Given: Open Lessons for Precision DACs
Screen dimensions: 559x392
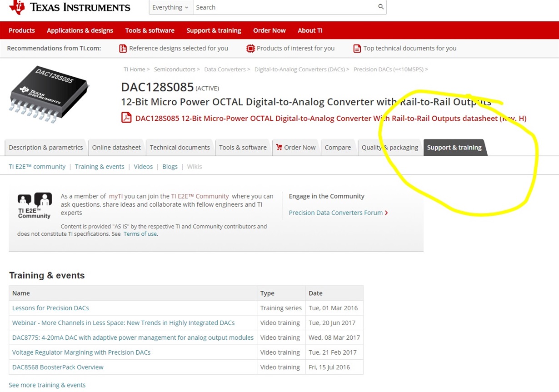Looking at the screenshot, I should coord(50,308).
